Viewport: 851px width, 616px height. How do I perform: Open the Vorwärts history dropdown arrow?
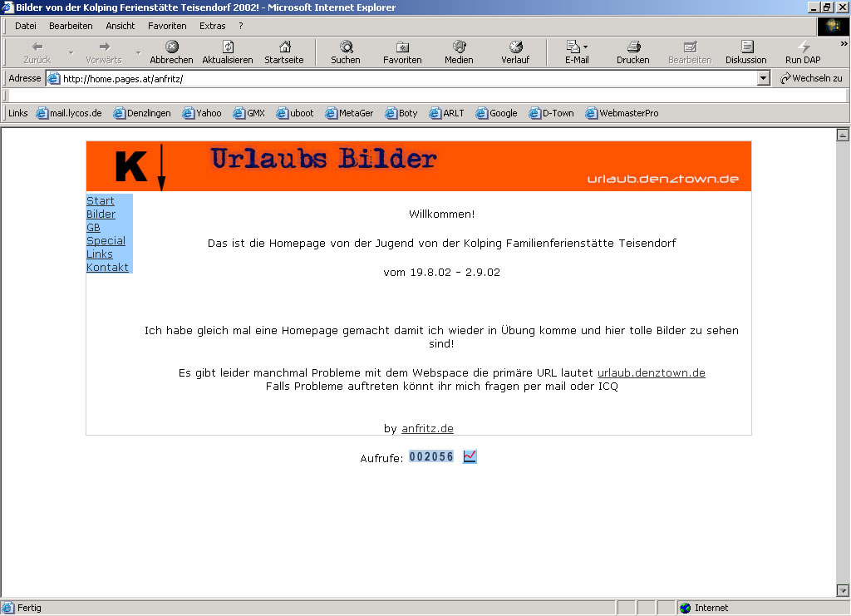click(x=139, y=52)
